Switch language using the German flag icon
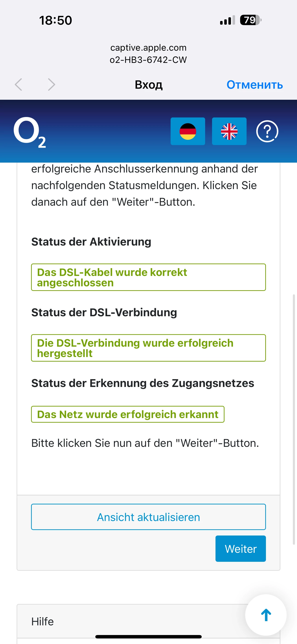 (x=187, y=131)
